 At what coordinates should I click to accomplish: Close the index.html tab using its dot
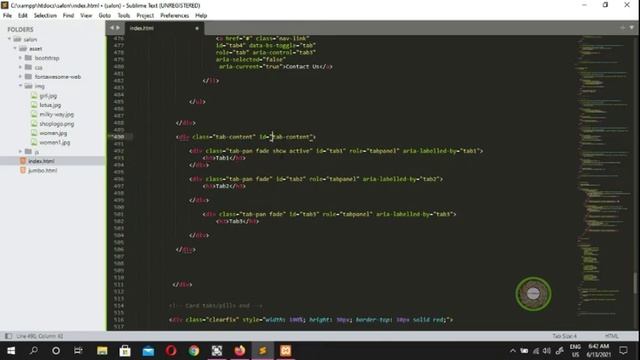pos(197,28)
